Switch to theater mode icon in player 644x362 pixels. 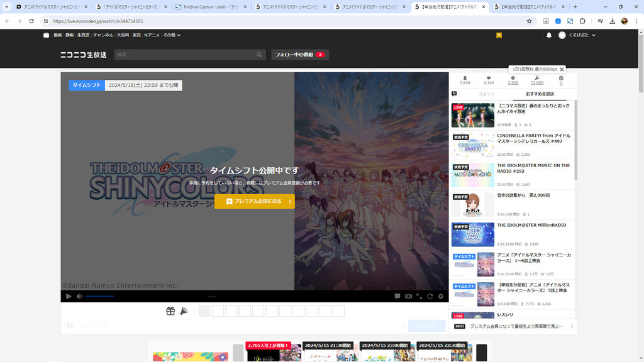coord(408,296)
